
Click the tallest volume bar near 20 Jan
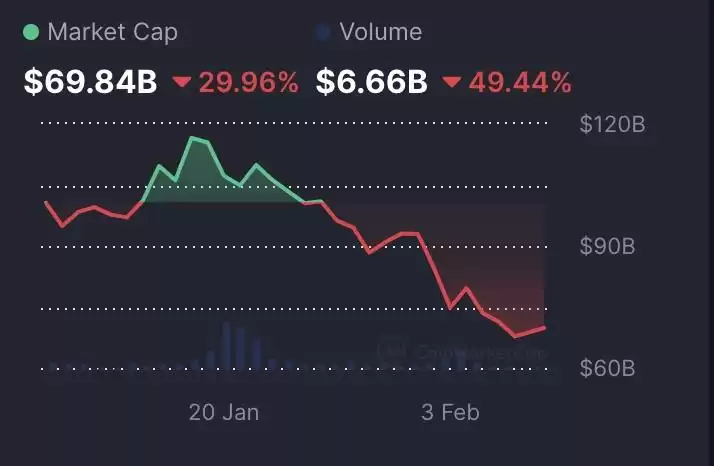[x=226, y=346]
